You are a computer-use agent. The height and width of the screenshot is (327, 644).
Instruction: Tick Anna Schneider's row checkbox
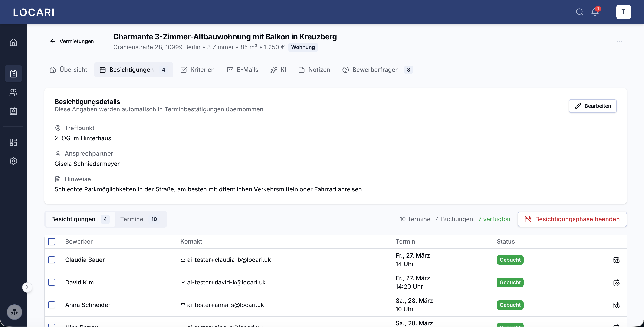(x=52, y=305)
